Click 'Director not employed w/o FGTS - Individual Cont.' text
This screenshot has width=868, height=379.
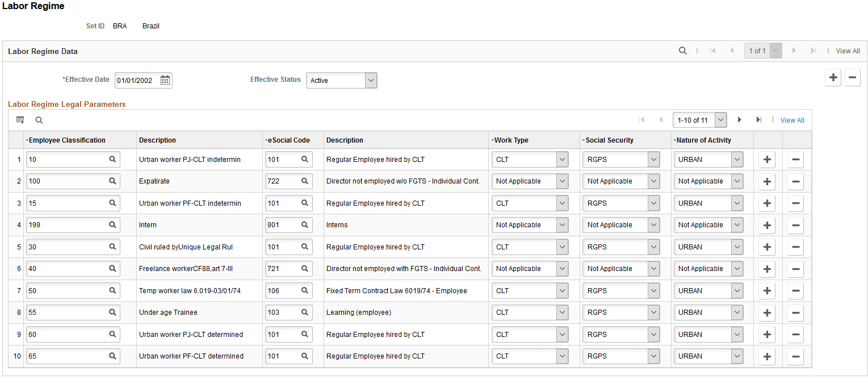[403, 181]
